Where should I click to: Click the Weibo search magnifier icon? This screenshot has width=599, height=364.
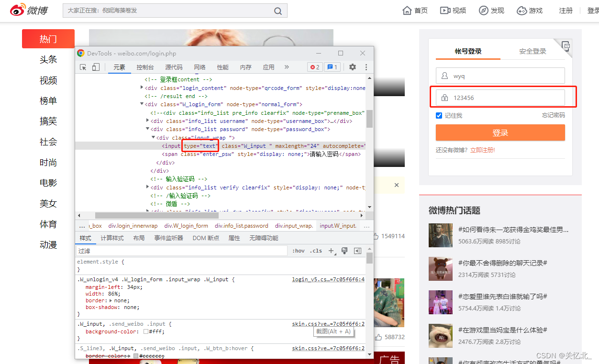pyautogui.click(x=278, y=11)
